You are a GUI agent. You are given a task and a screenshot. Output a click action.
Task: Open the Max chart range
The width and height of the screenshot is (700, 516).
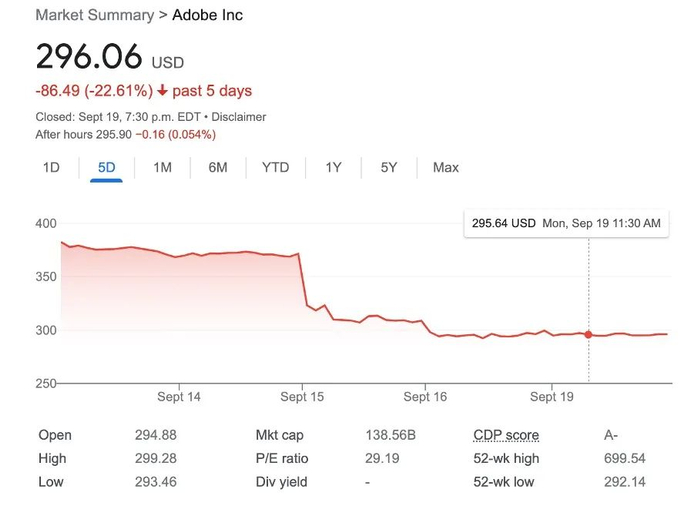pos(446,167)
